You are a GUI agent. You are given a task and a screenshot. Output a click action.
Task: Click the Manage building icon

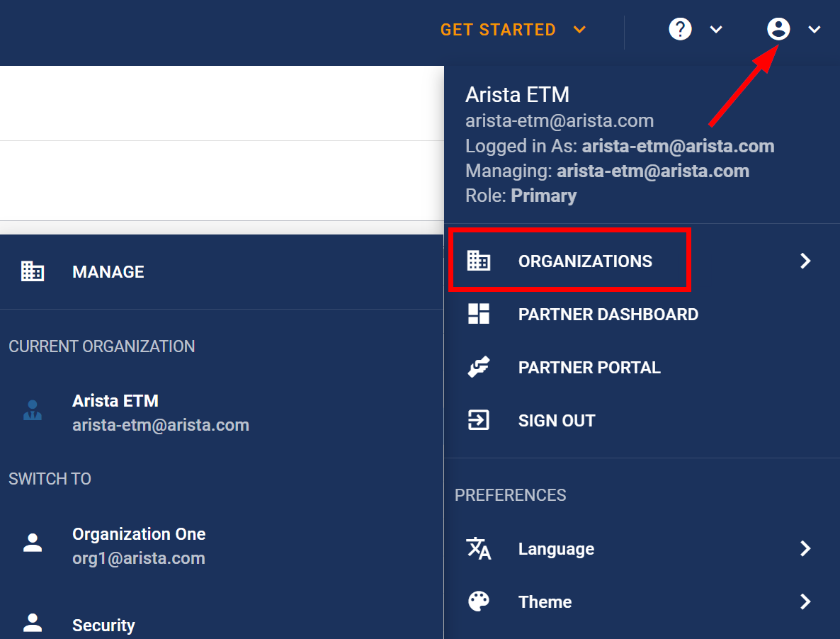32,271
